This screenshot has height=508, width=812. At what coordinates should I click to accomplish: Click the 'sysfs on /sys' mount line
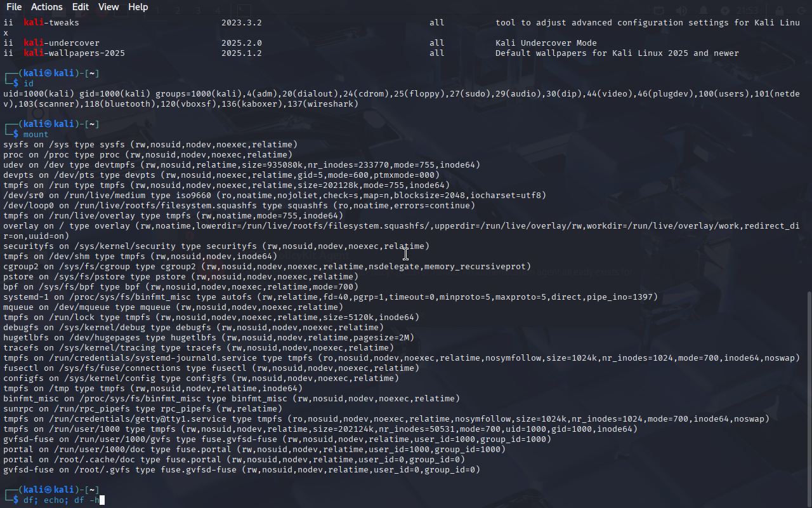point(150,145)
